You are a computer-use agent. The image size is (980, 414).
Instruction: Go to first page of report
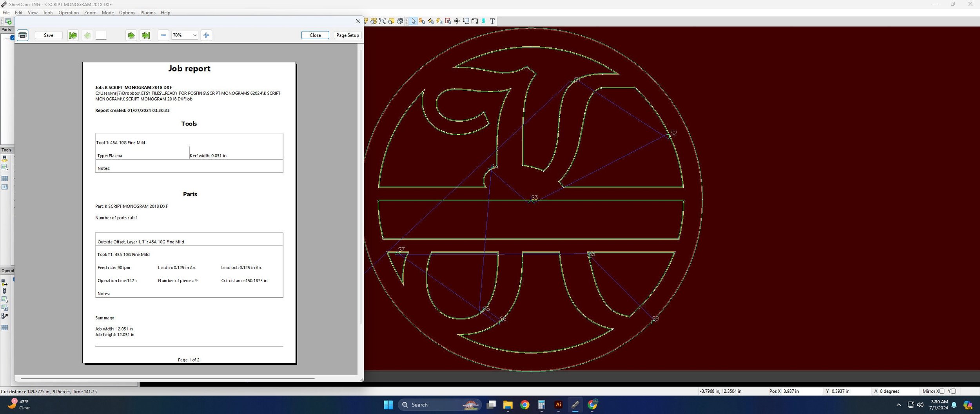pos(73,35)
